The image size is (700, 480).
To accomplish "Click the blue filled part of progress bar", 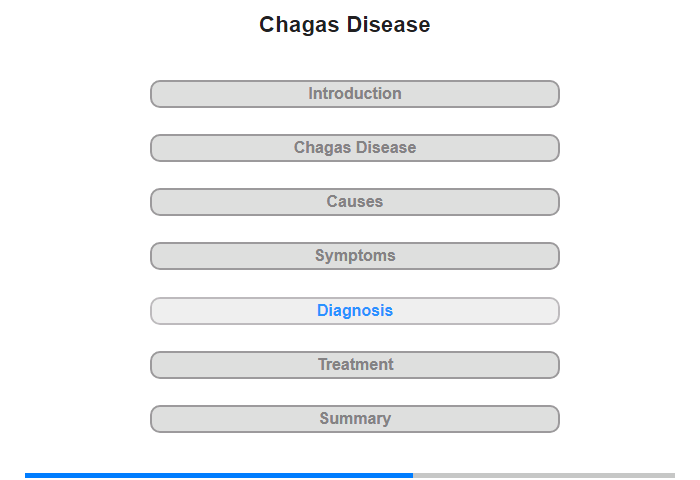I will tap(218, 475).
